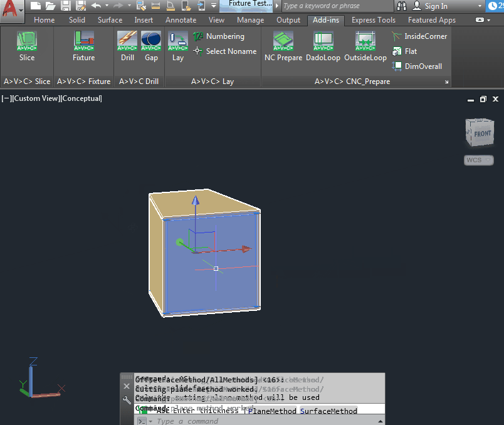
Task: Close the command line window
Action: 127,386
